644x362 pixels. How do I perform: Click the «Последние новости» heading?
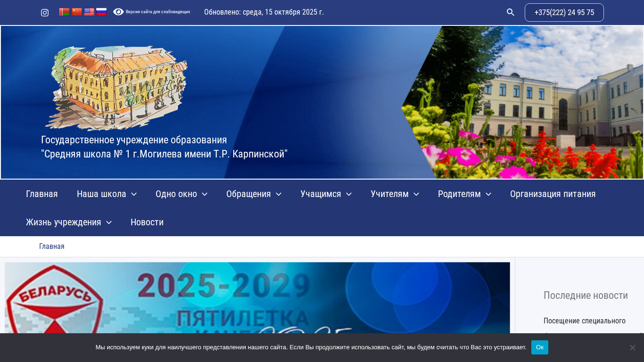pos(586,296)
